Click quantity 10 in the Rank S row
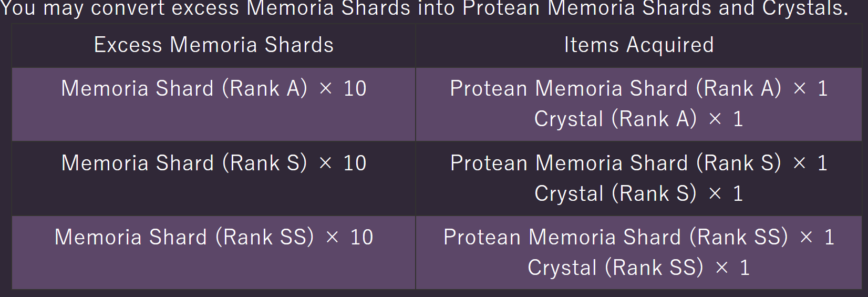Image resolution: width=868 pixels, height=297 pixels. 355,163
